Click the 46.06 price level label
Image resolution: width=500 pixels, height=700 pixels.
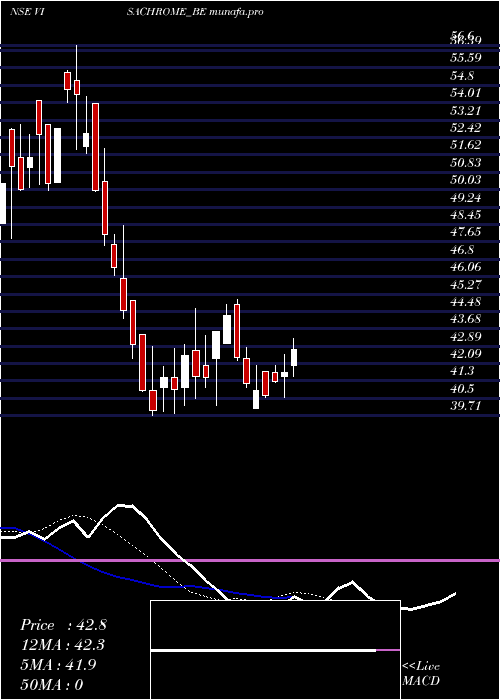click(466, 267)
